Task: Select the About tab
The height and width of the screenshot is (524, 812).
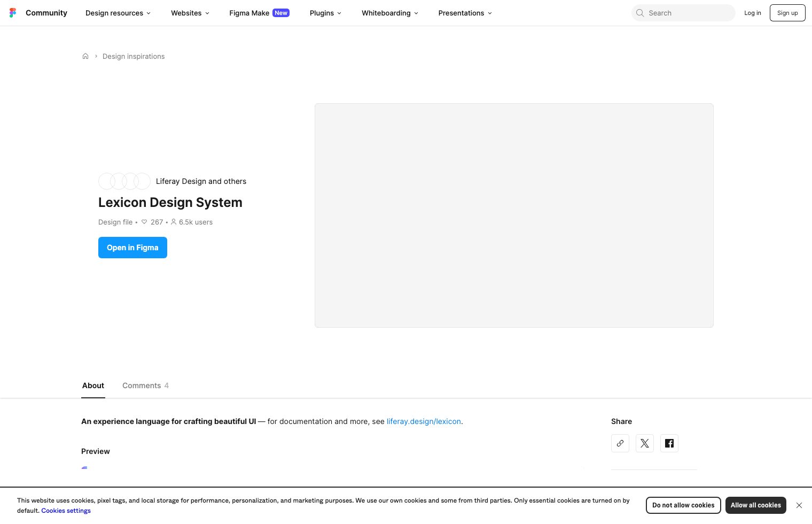Action: coord(93,386)
